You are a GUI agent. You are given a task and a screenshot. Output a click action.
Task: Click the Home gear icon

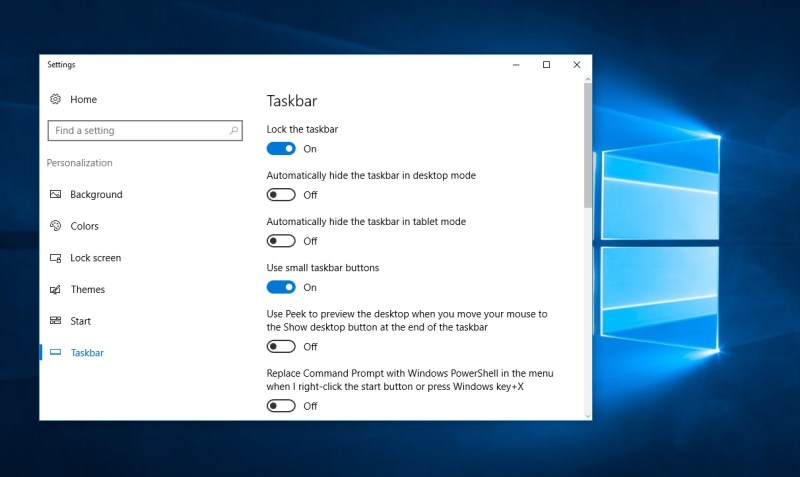point(55,99)
